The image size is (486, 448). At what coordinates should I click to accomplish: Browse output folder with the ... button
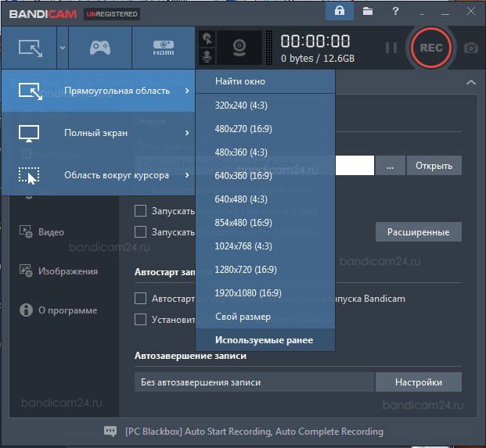click(391, 166)
